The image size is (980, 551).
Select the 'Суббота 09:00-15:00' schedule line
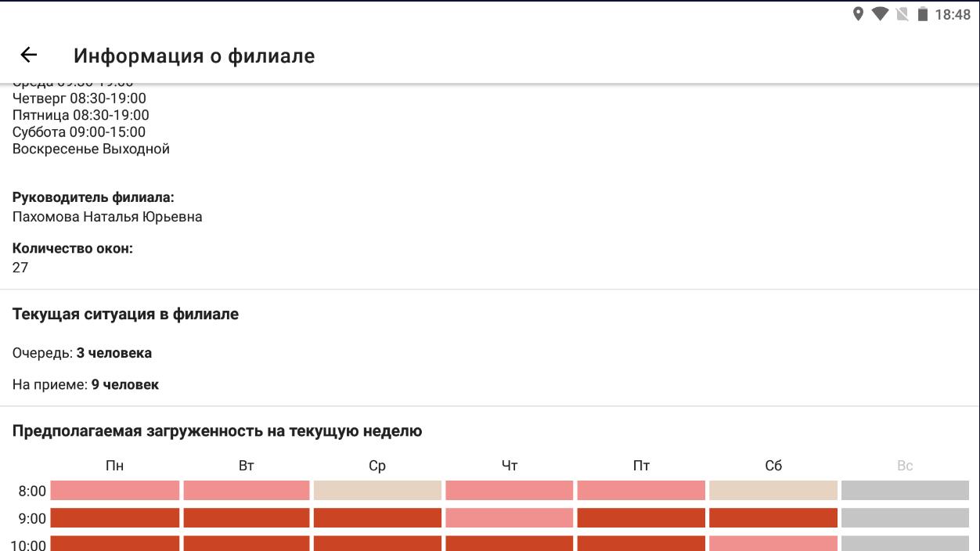click(x=79, y=131)
